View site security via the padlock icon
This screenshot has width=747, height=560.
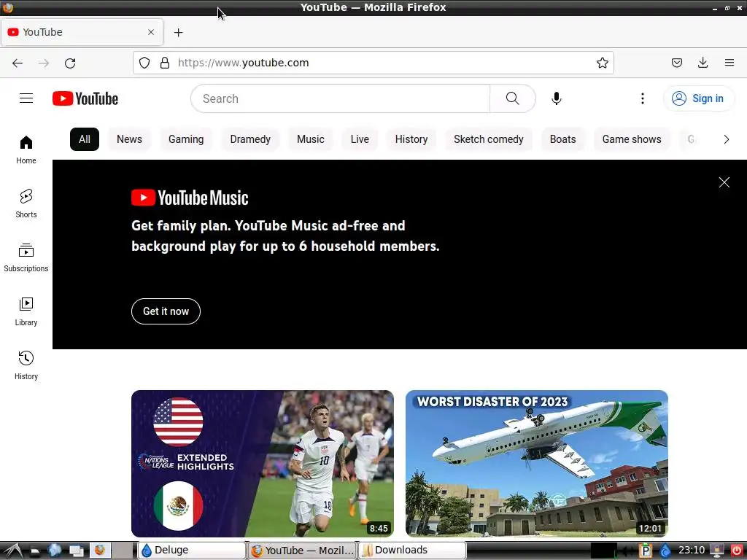(x=165, y=63)
